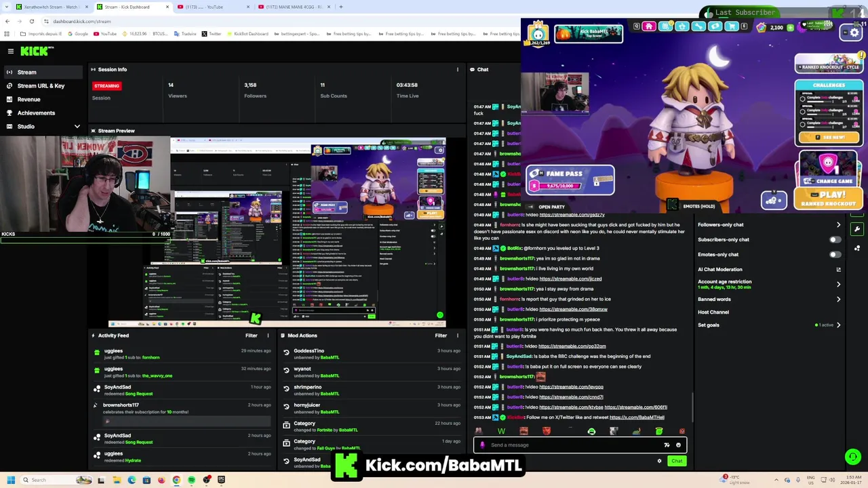Open the Session Info three-dot menu

[x=457, y=69]
